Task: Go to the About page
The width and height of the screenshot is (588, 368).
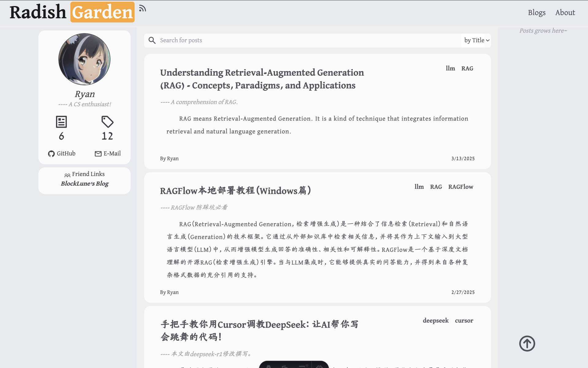Action: (565, 13)
